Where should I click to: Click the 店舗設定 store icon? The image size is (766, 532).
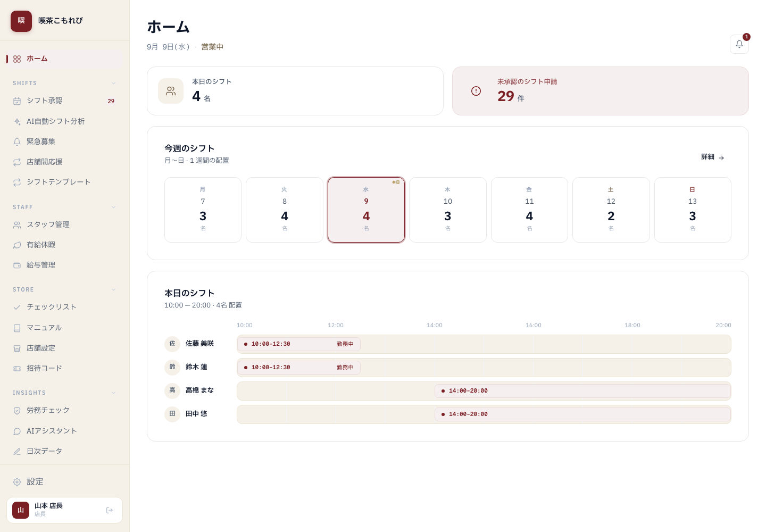[x=17, y=348]
